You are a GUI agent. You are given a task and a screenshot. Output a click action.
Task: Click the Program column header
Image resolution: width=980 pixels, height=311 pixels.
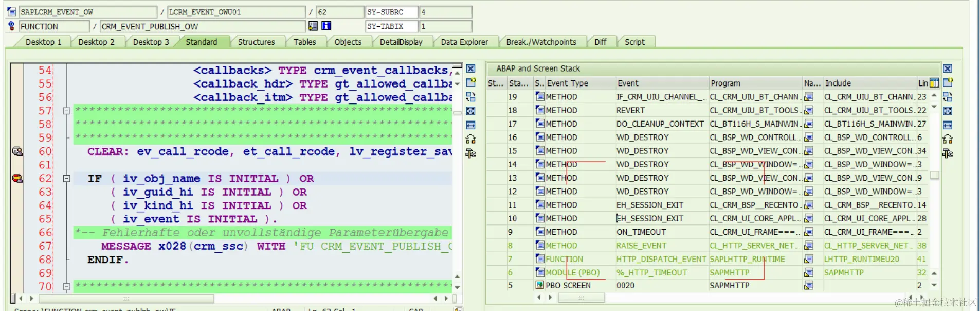coord(755,83)
